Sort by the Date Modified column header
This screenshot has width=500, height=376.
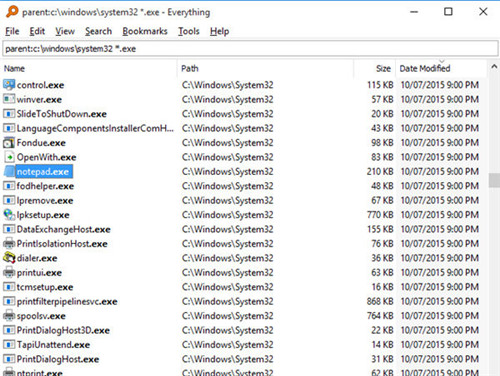[x=441, y=68]
